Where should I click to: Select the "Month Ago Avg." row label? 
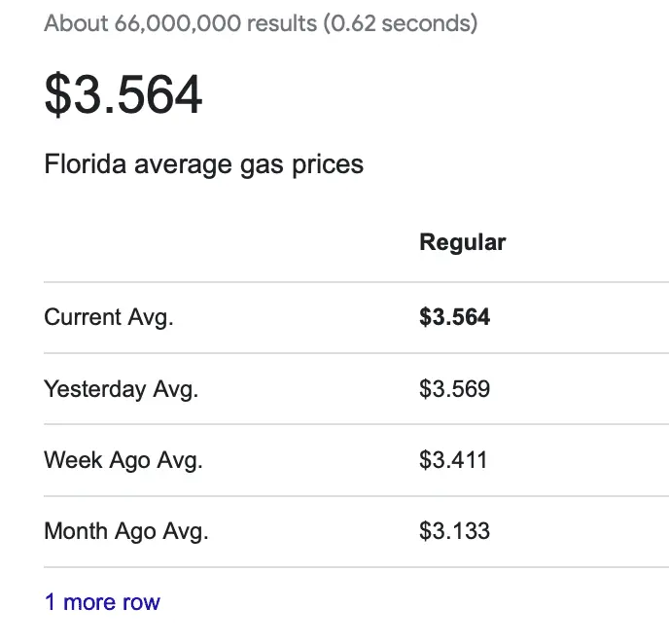click(126, 531)
